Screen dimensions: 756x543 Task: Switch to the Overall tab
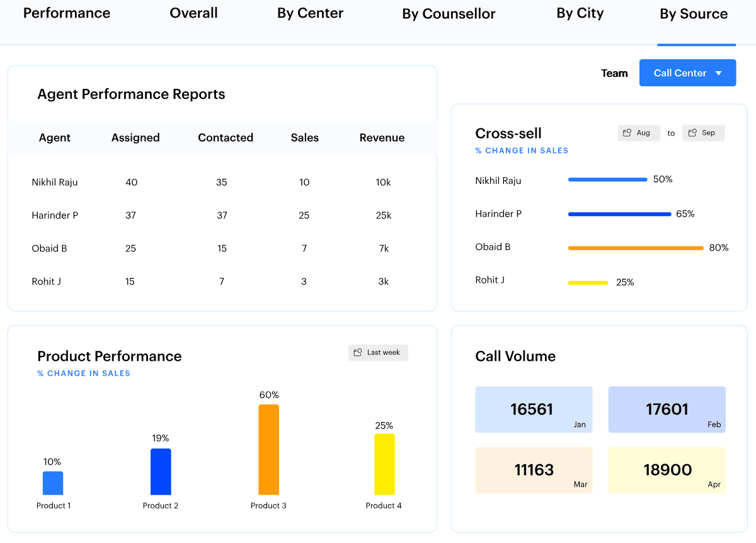click(194, 13)
